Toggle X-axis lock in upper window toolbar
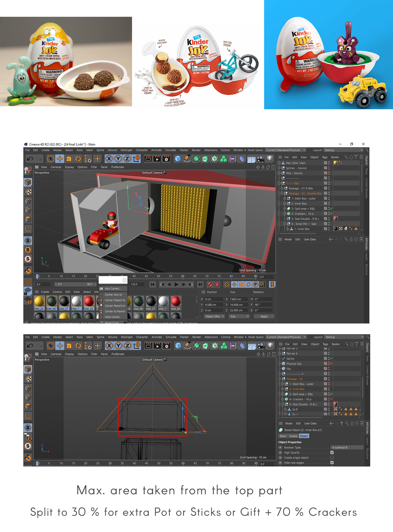This screenshot has width=393, height=532. tap(109, 159)
